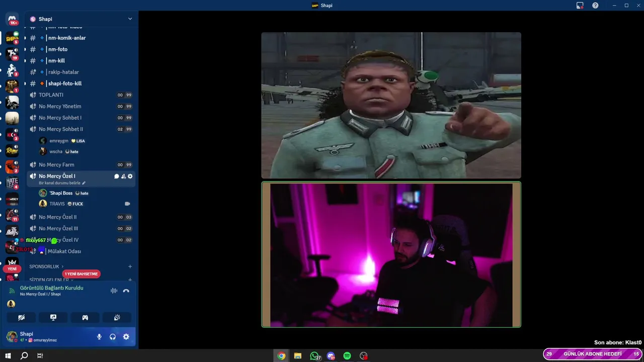The height and width of the screenshot is (362, 644).
Task: Open Discord from taskbar
Action: point(331,356)
